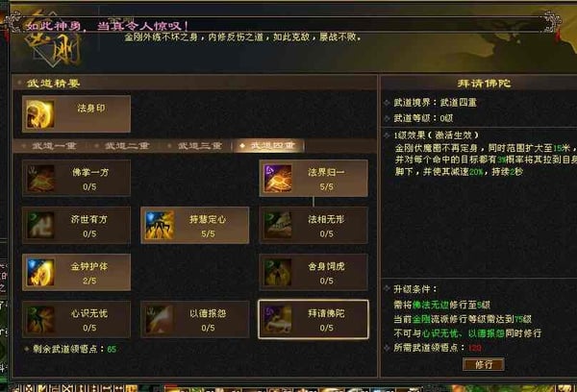Select the 法相无形 skill icon

[278, 225]
